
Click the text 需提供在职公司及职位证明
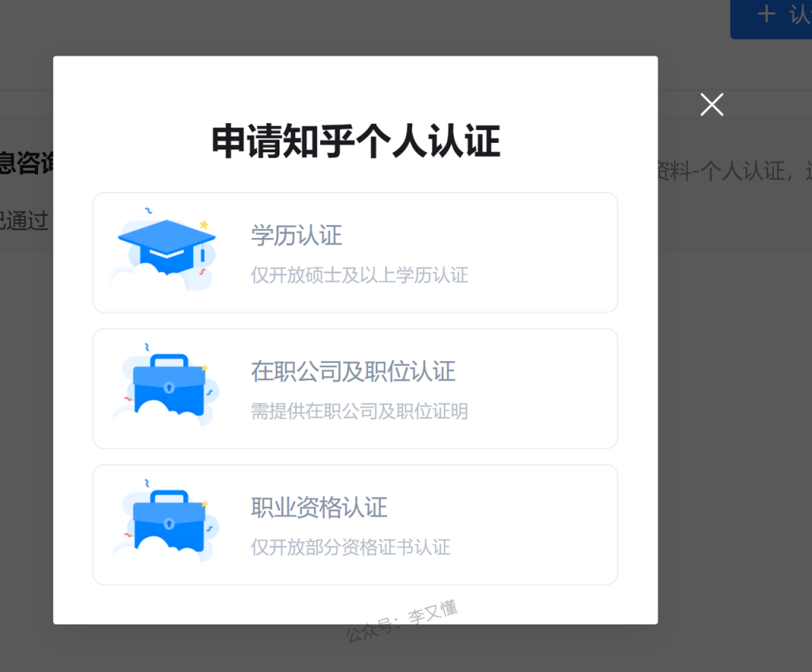[x=359, y=412]
